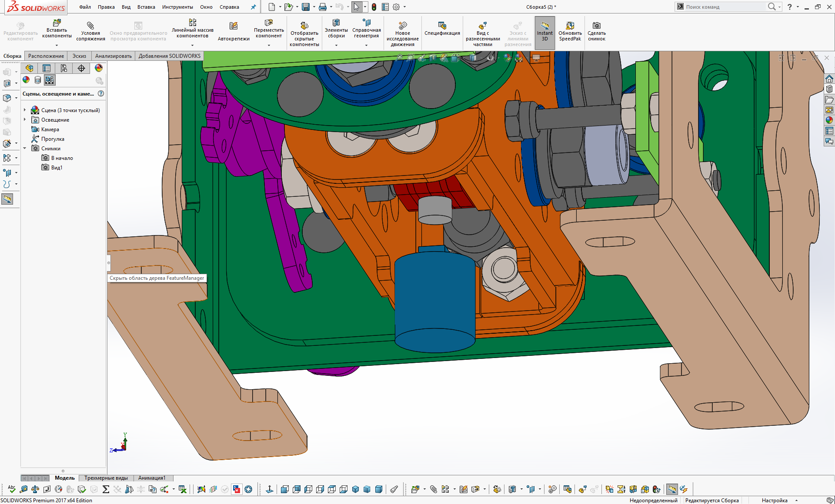
Task: Click the Sigma equations icon in bottom toolbar
Action: (x=106, y=489)
